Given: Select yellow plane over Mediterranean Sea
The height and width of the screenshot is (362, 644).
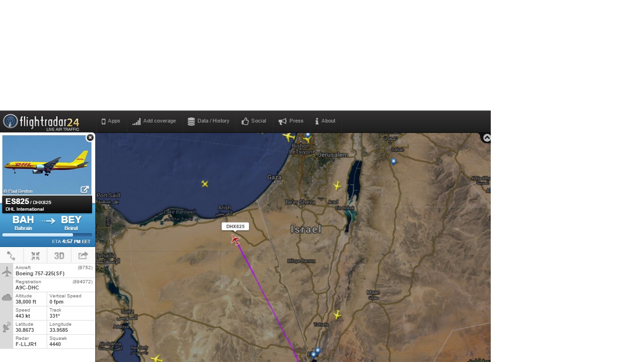Looking at the screenshot, I should tap(205, 184).
